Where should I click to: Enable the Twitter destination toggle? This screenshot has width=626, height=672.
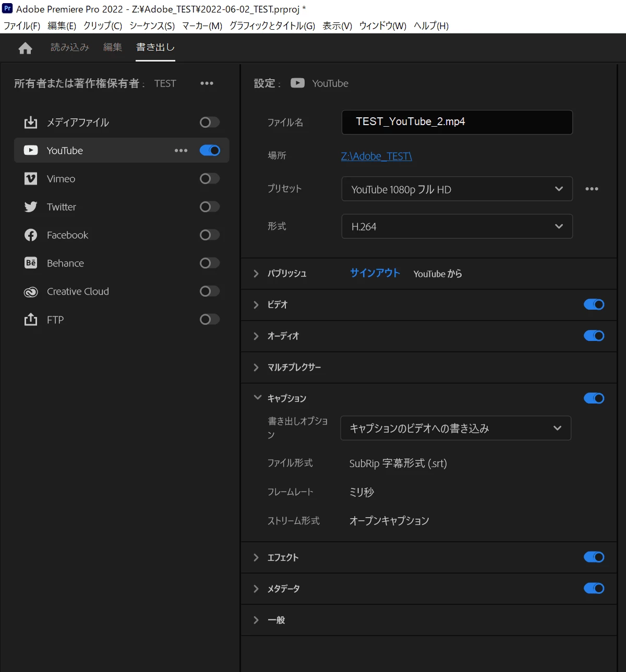tap(210, 206)
